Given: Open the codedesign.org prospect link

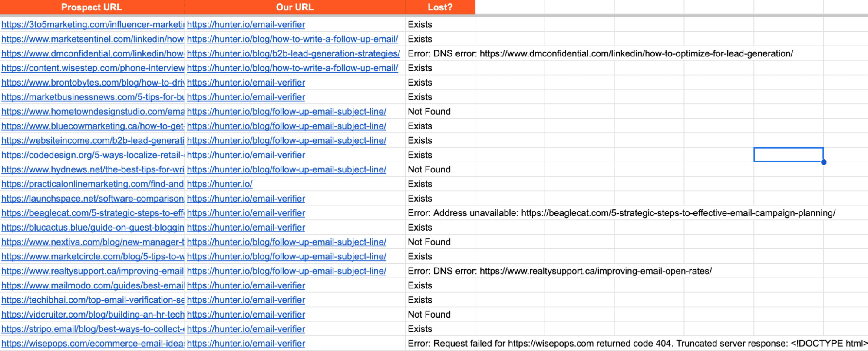Looking at the screenshot, I should [x=92, y=155].
